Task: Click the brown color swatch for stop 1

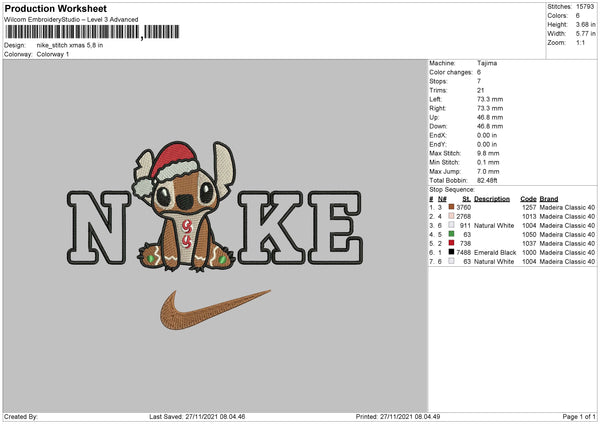Action: (452, 207)
